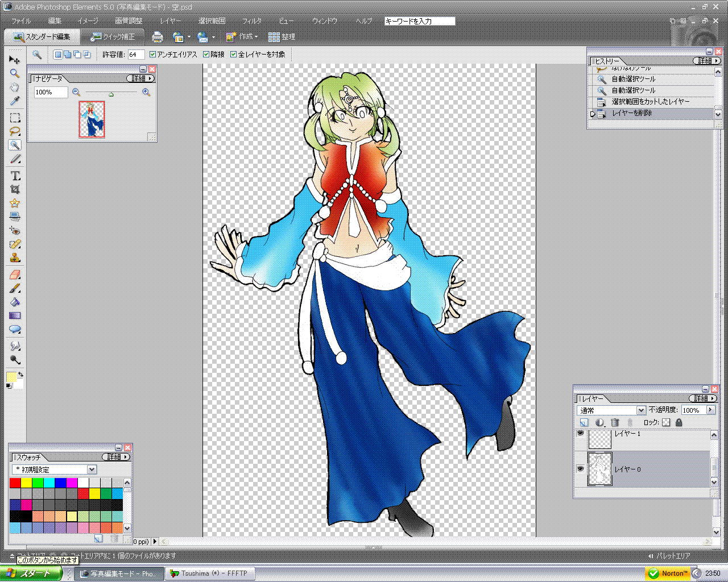Open the History 詳細 flyout menu
This screenshot has width=728, height=582.
pyautogui.click(x=707, y=61)
